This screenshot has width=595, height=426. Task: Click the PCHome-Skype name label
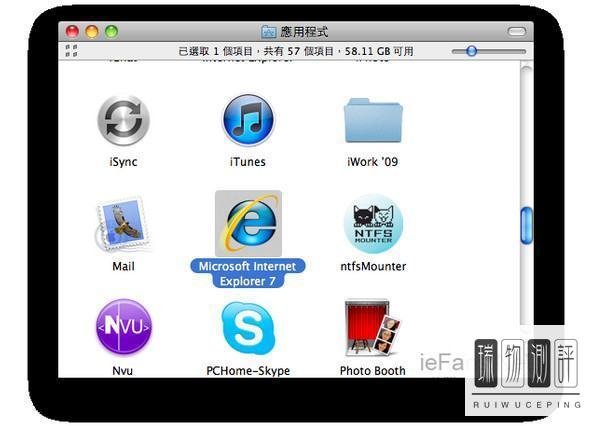(248, 371)
